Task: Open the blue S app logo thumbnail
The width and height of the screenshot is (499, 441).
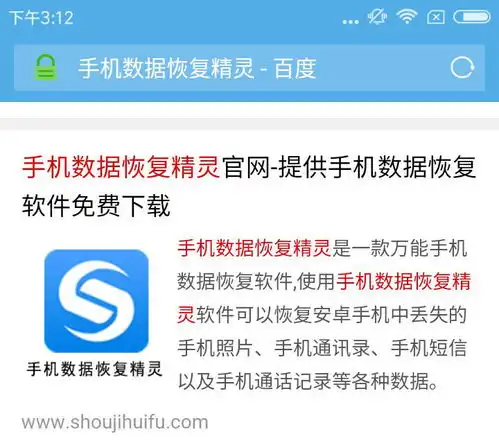Action: pos(96,301)
